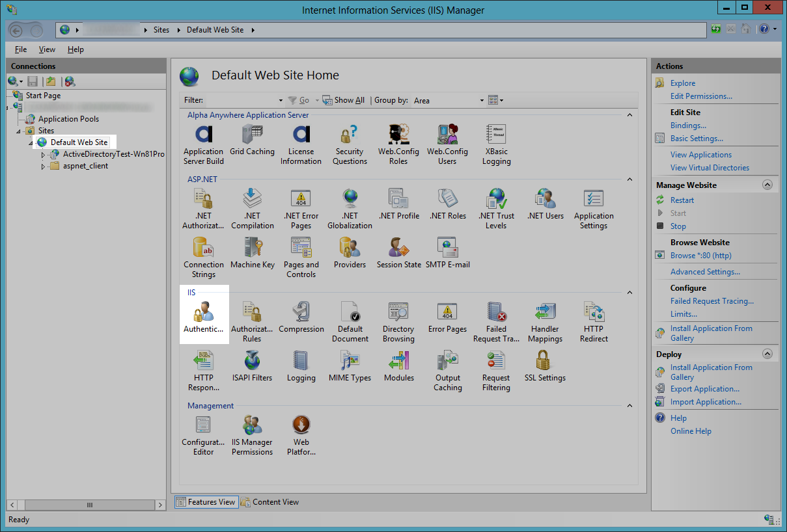Select Start Page in Connections tree
Screen dimensions: 787x532
(43, 96)
